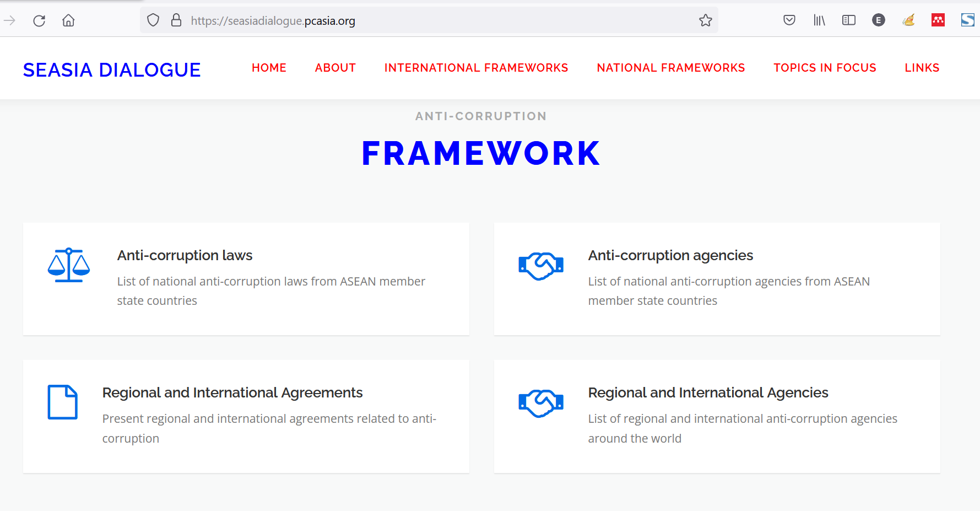Save page to Pocket icon

coord(789,20)
